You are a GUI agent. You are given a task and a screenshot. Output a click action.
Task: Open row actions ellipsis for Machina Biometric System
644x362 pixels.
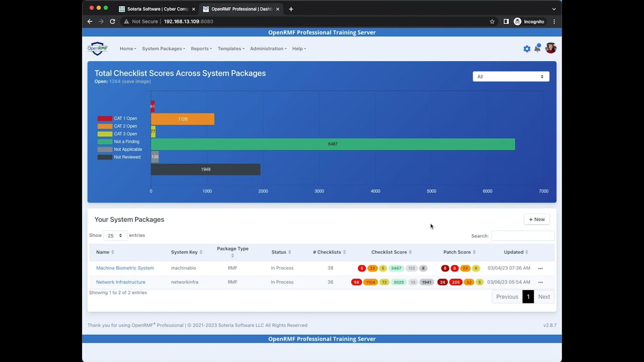tap(540, 268)
